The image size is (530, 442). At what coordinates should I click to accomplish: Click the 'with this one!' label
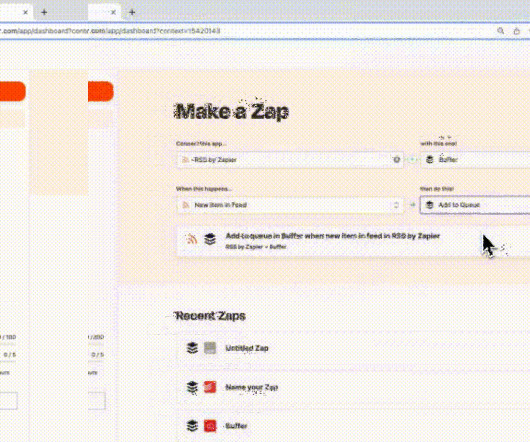click(x=438, y=143)
